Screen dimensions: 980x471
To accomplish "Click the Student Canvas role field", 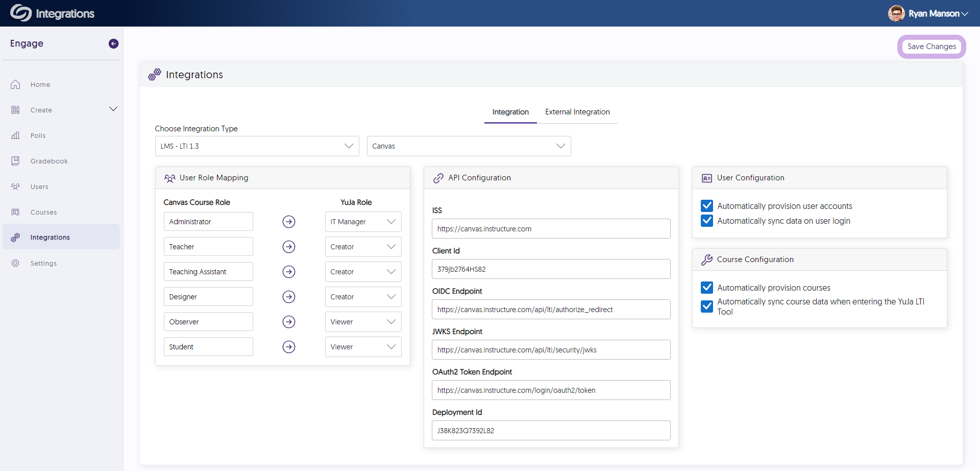I will point(208,347).
